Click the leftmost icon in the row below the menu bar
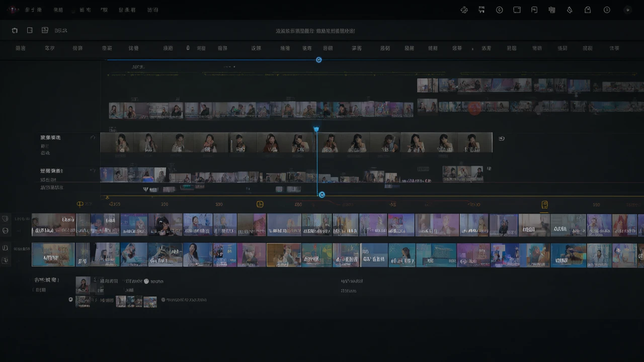 click(x=15, y=30)
